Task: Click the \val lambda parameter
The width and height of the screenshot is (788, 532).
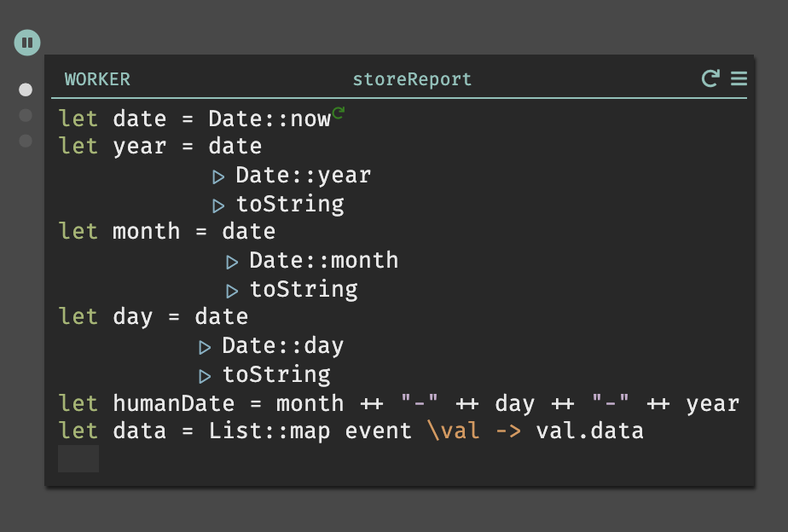Action: pyautogui.click(x=454, y=431)
